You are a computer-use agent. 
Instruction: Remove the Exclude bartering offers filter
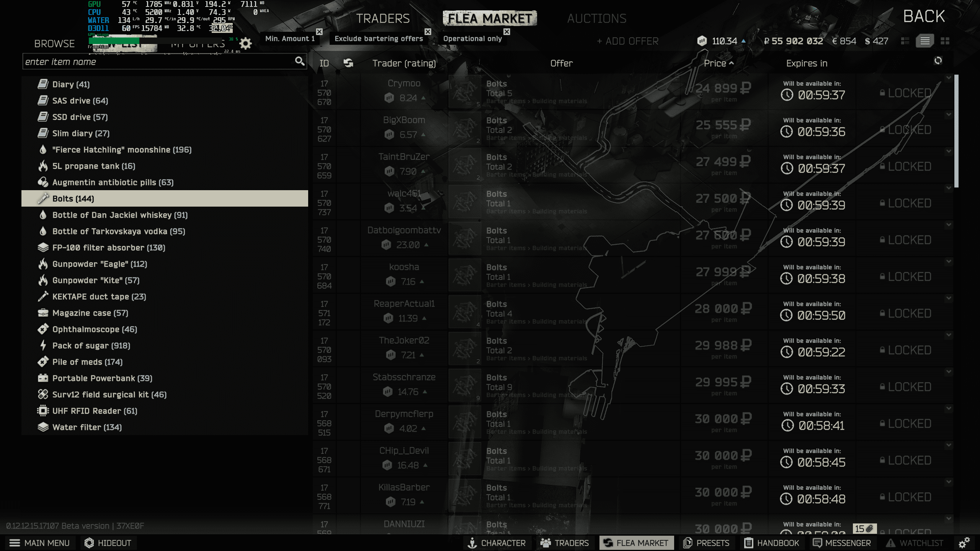pos(428,32)
